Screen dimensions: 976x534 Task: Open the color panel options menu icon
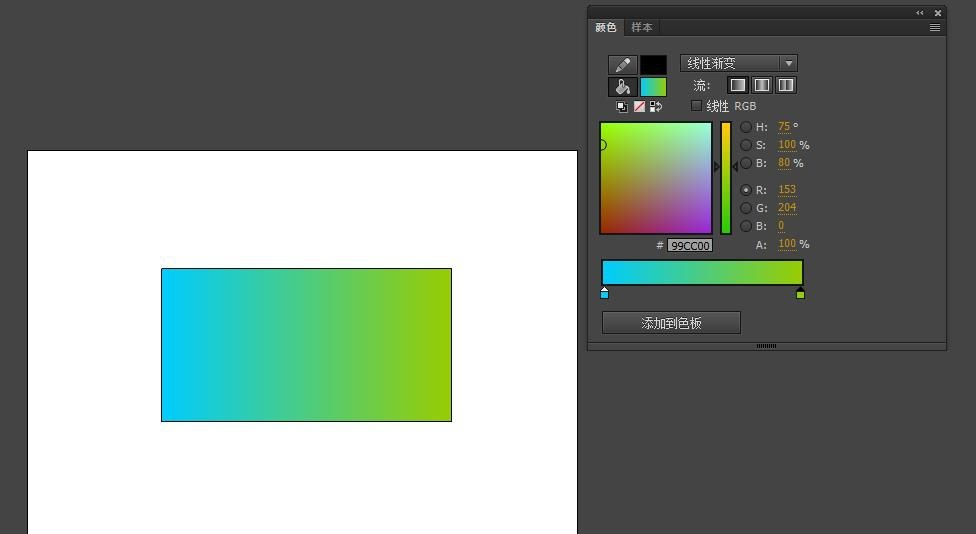(935, 27)
